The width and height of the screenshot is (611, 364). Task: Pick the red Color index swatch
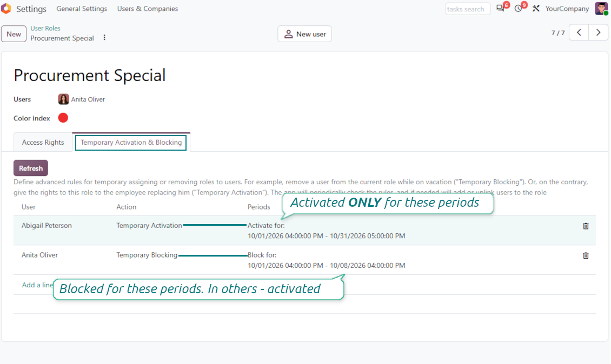63,118
